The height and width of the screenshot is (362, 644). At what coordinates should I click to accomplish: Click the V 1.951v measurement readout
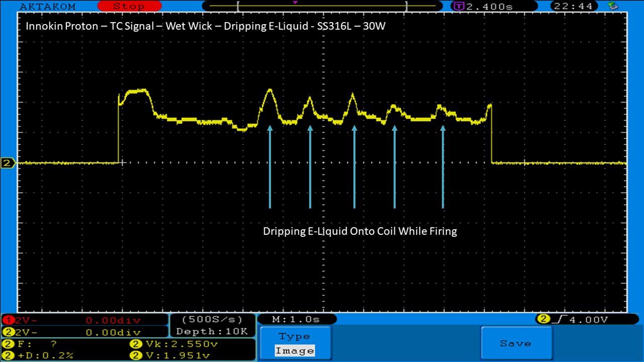(x=174, y=355)
